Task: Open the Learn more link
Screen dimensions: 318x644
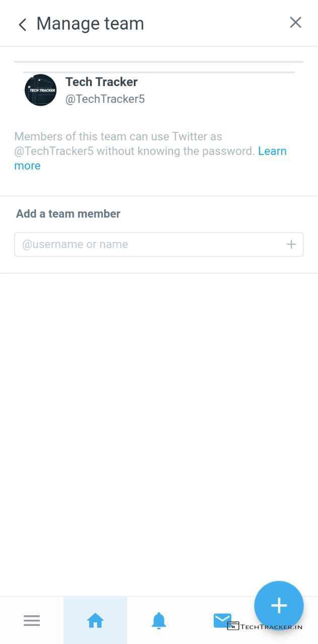Action: pos(272,151)
